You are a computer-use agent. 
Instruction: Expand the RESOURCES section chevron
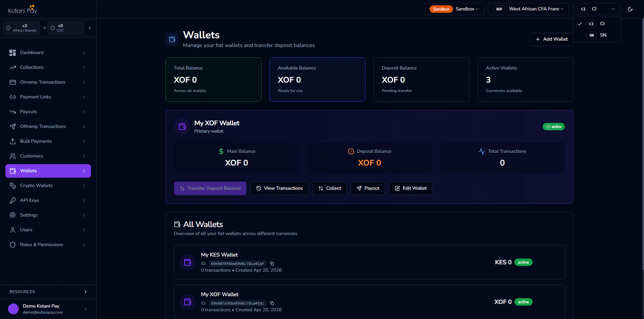point(85,292)
